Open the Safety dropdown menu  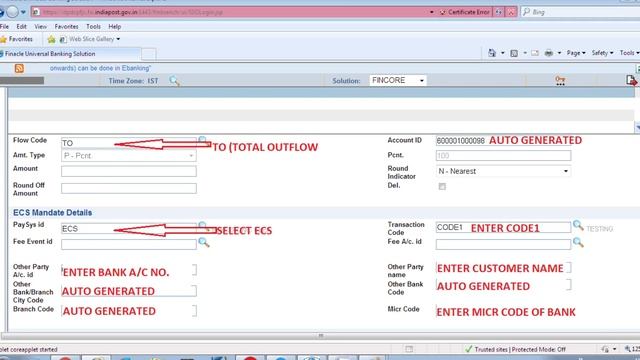602,53
